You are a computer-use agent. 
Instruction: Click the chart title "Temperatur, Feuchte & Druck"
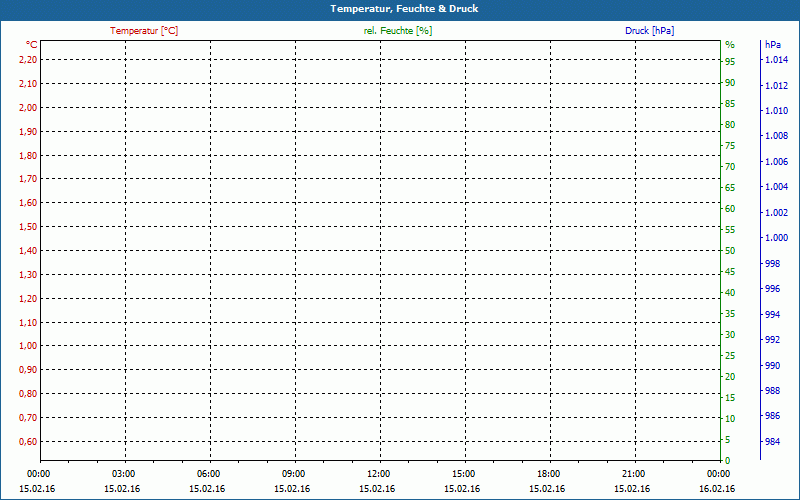pyautogui.click(x=404, y=9)
